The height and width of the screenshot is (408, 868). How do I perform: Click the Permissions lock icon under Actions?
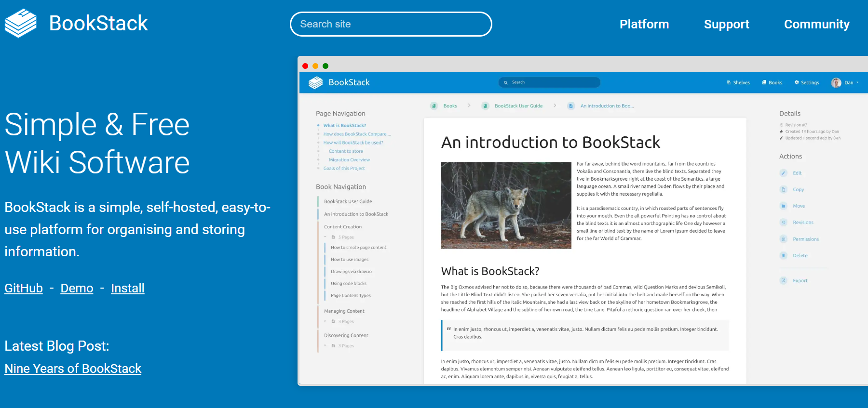pyautogui.click(x=784, y=239)
